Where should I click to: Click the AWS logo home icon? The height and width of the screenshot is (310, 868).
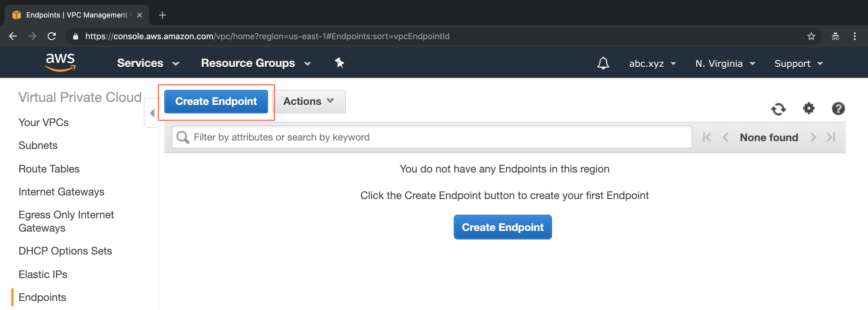(60, 62)
